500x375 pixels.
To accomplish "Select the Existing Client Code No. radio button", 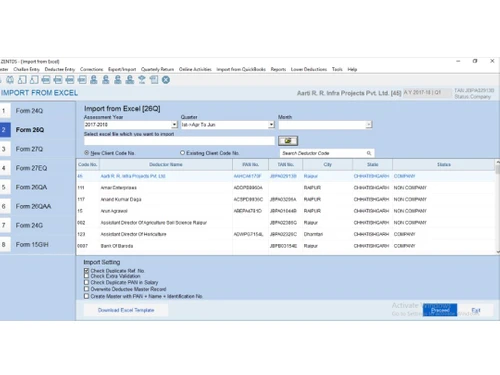I will [182, 153].
